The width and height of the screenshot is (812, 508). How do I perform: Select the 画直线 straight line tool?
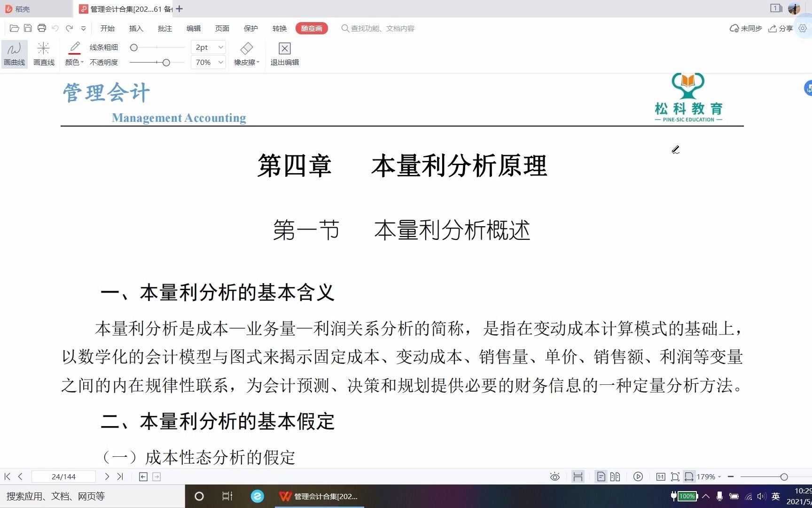(43, 53)
